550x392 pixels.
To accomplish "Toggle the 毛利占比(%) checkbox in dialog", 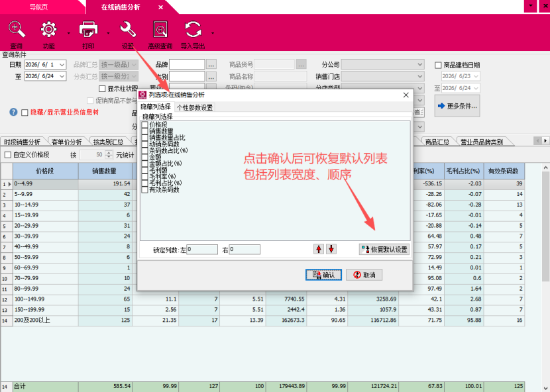I will [x=144, y=183].
